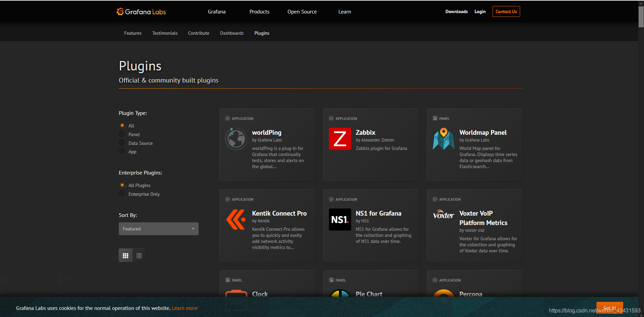This screenshot has height=317, width=644.
Task: Select the Data Source radio option
Action: 122,143
